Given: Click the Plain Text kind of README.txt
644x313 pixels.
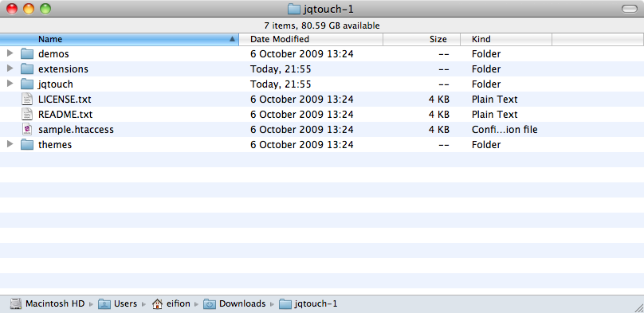Looking at the screenshot, I should click(x=494, y=115).
